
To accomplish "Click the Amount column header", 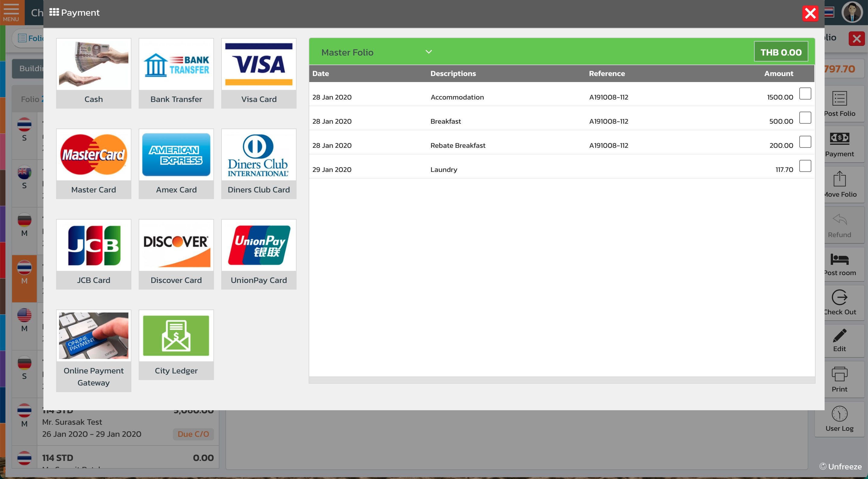I will 778,74.
